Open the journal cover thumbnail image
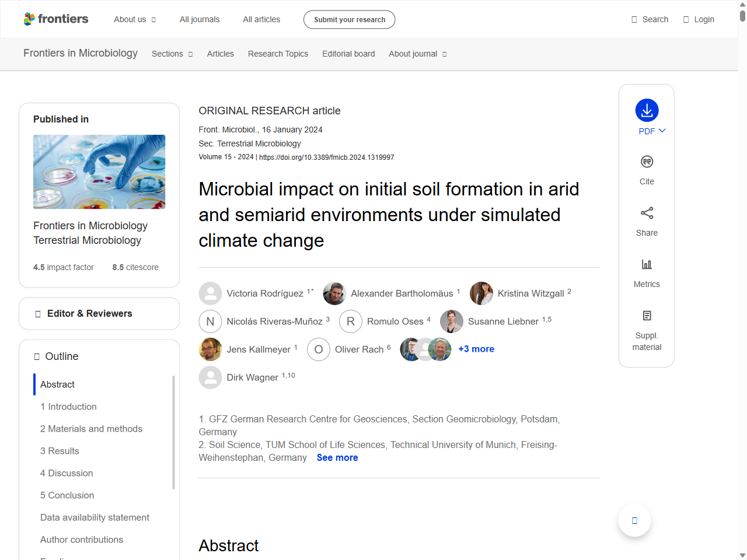Screen dimensions: 747x560 (99, 171)
